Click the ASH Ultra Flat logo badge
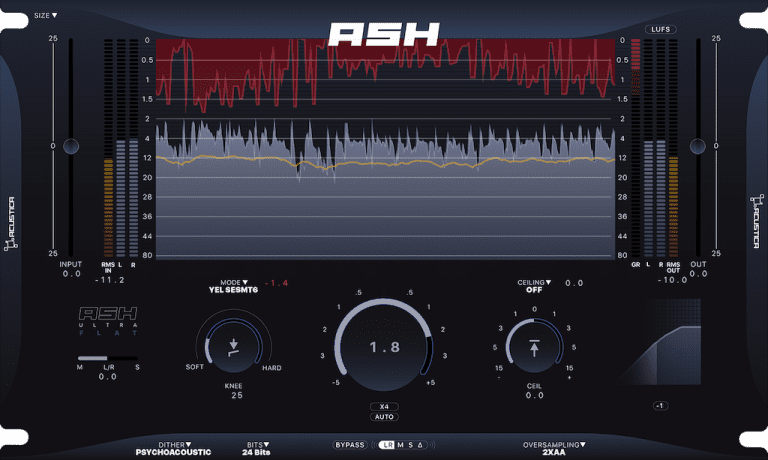 tap(108, 320)
